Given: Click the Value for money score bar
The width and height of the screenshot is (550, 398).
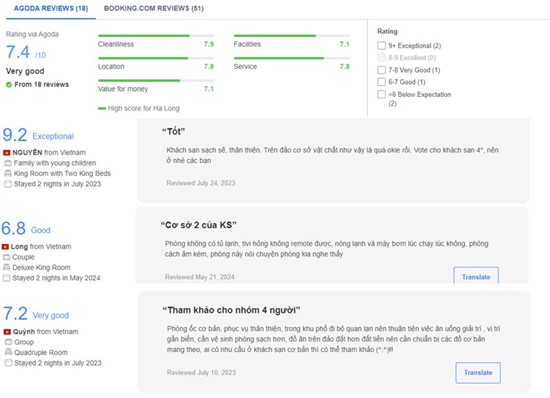Looking at the screenshot, I should (156, 81).
